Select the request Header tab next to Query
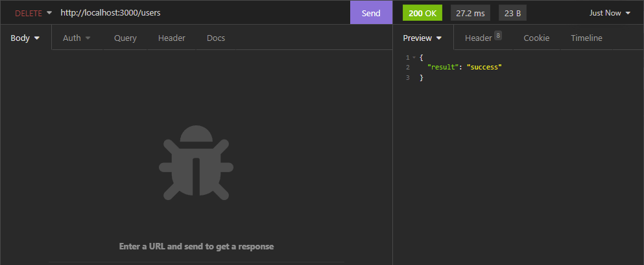The image size is (644, 265). pyautogui.click(x=171, y=38)
